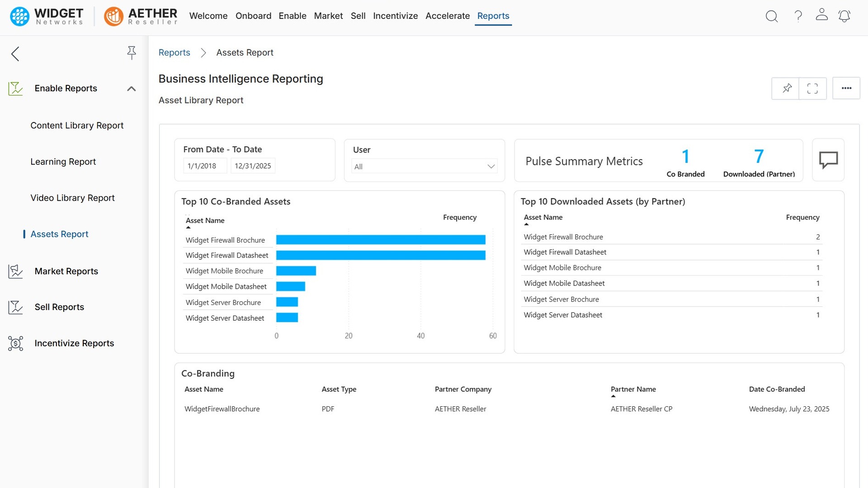Open the notifications bell icon
This screenshot has width=868, height=488.
pyautogui.click(x=844, y=16)
